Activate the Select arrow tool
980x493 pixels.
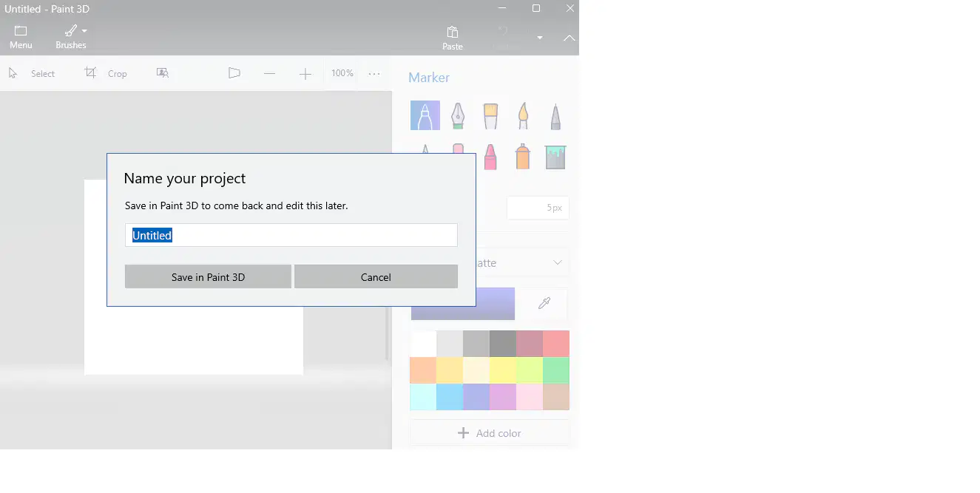click(13, 73)
